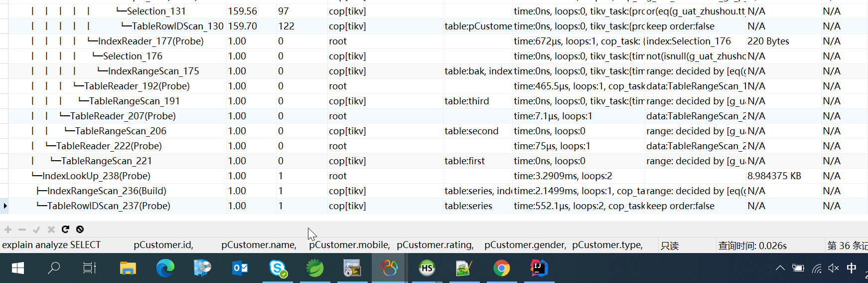The height and width of the screenshot is (283, 868).
Task: Click the 97 actual rows value
Action: click(284, 11)
